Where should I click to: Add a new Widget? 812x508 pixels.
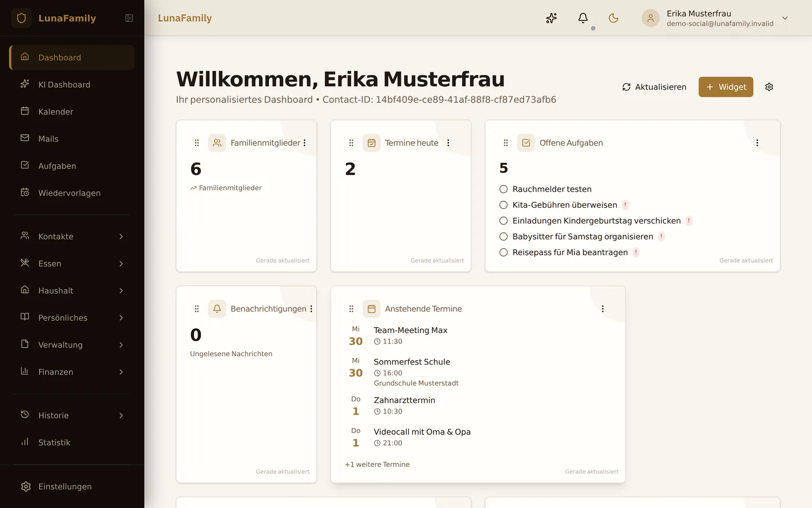coord(726,87)
